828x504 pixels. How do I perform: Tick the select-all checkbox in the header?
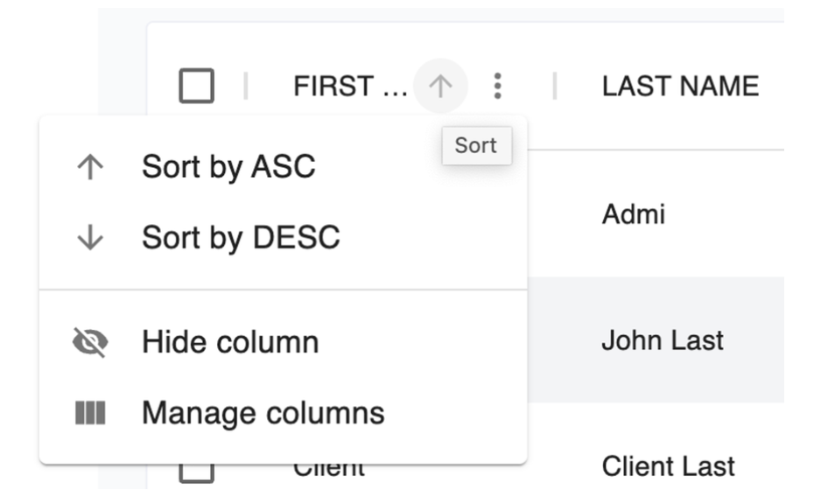point(196,86)
